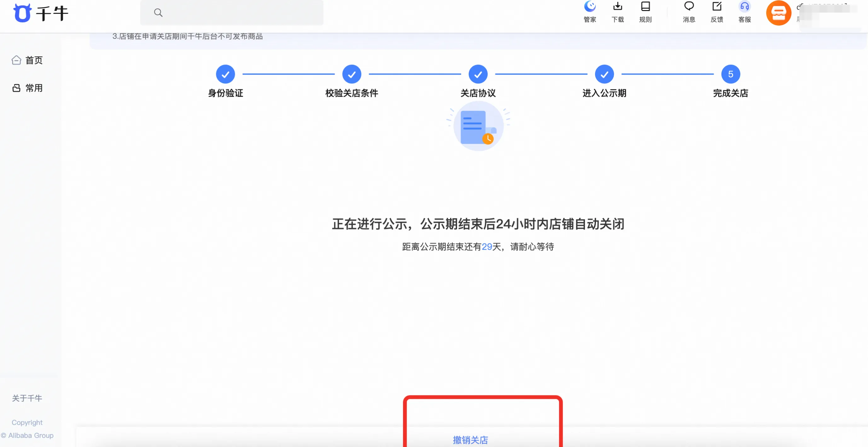The image size is (868, 447).
Task: Click inside the top search field
Action: 231,13
